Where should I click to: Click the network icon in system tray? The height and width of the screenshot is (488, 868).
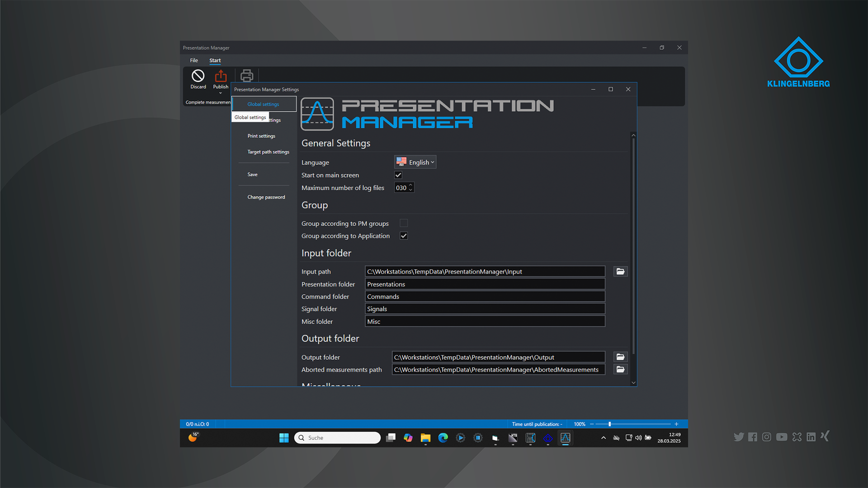(x=628, y=438)
